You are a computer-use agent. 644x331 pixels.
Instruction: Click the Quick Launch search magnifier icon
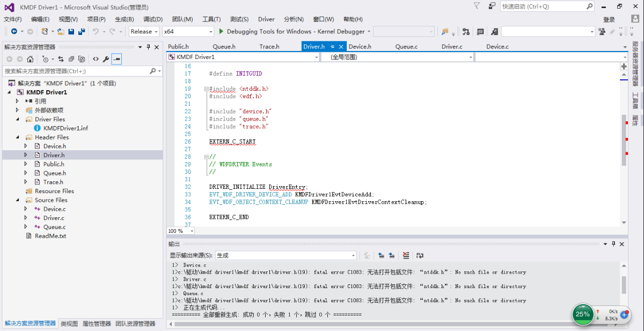pos(589,6)
